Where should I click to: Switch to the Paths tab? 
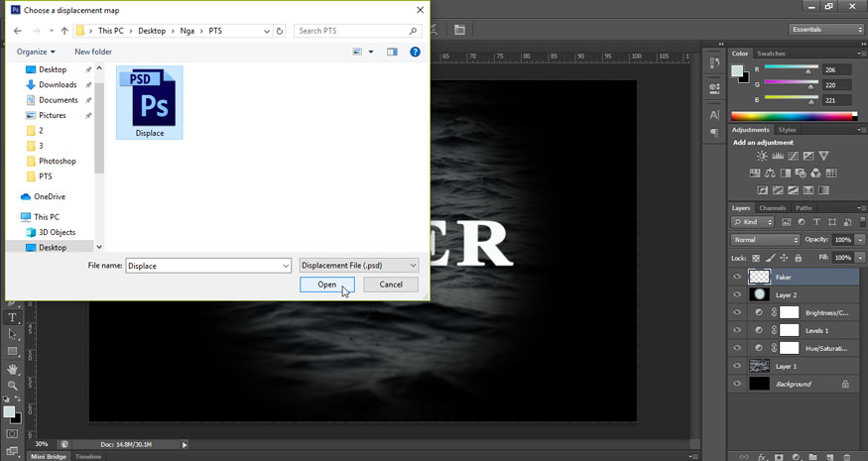tap(804, 208)
